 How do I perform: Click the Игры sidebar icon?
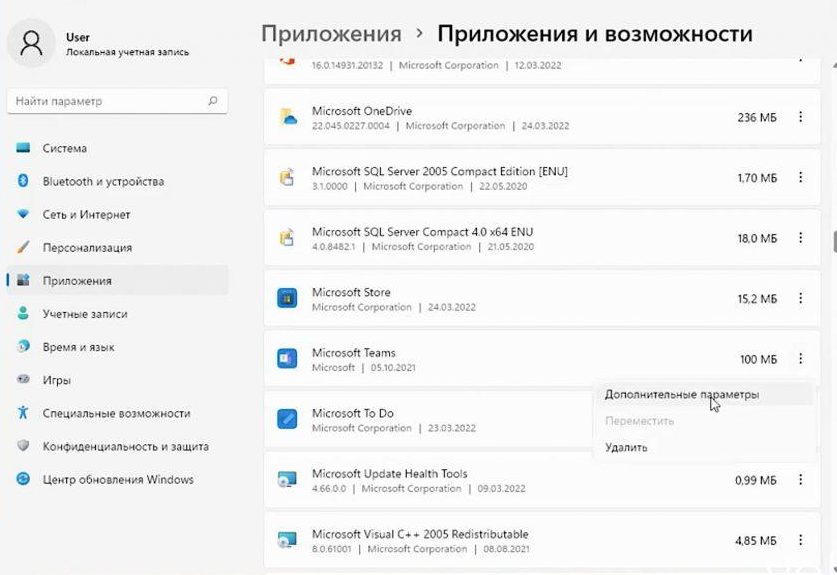point(23,380)
